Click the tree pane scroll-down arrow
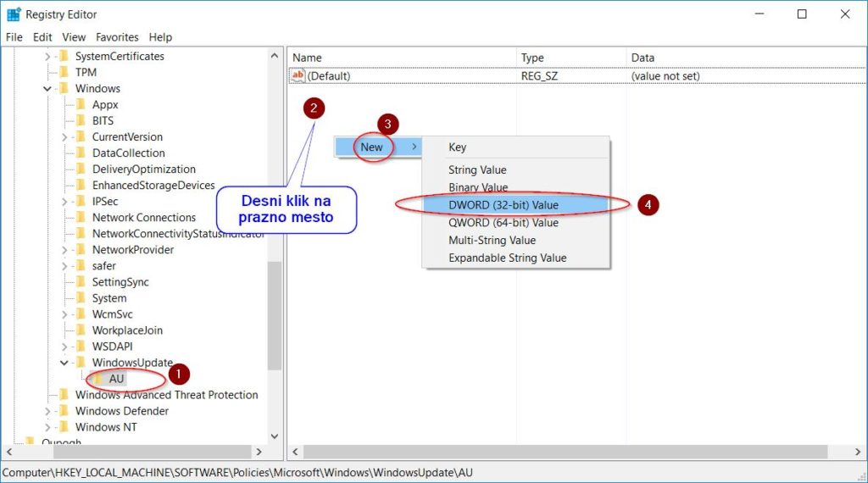 point(275,436)
